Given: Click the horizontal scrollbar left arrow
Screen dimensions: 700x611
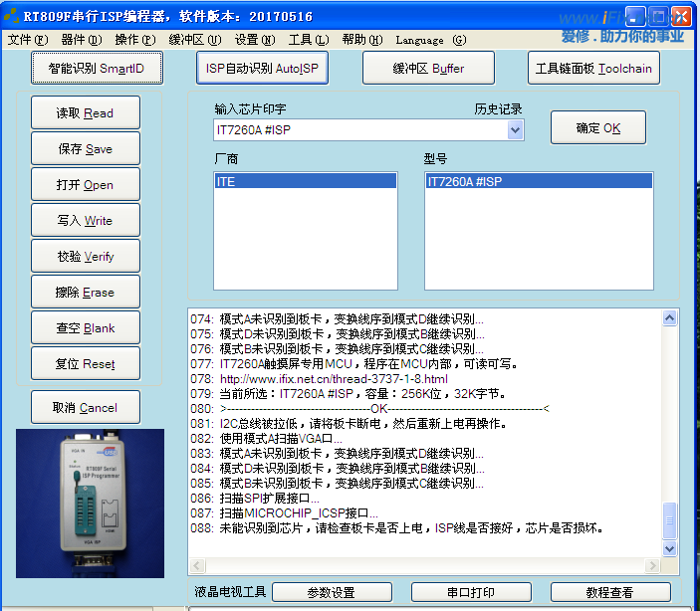Looking at the screenshot, I should point(197,565).
